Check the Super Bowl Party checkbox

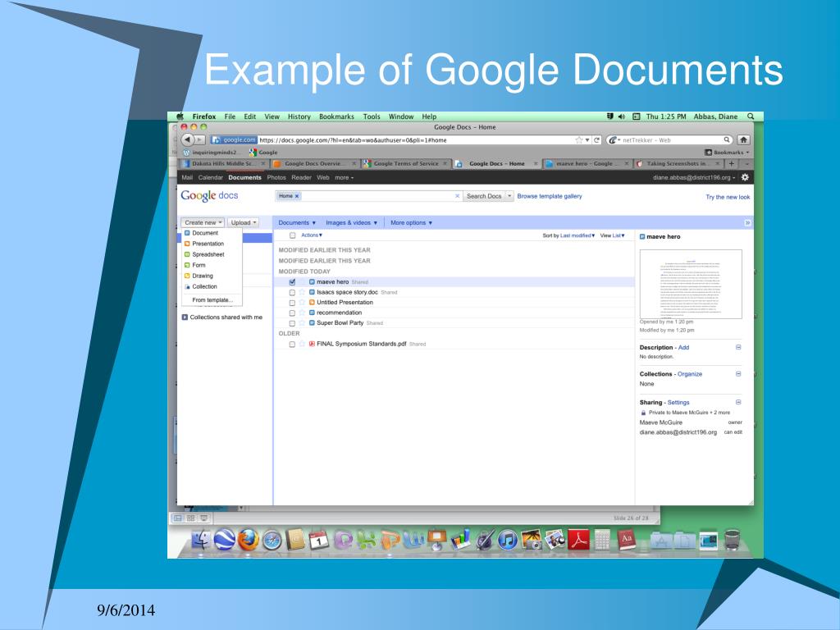coord(292,323)
